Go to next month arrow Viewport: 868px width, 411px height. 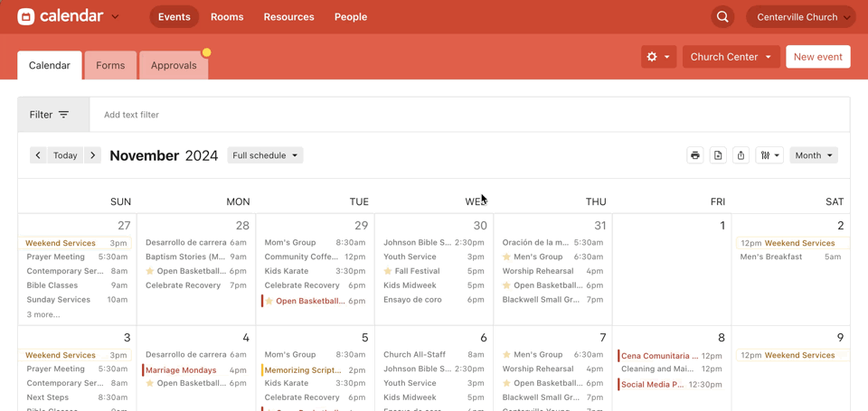92,155
